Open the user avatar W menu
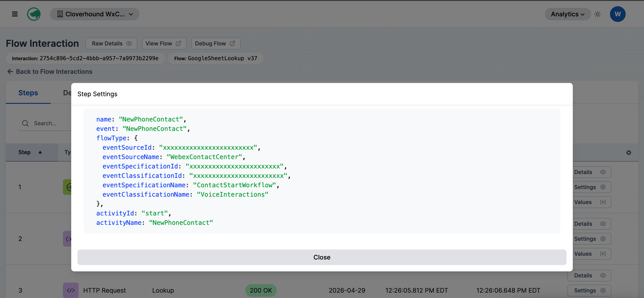The height and width of the screenshot is (298, 644). tap(618, 14)
